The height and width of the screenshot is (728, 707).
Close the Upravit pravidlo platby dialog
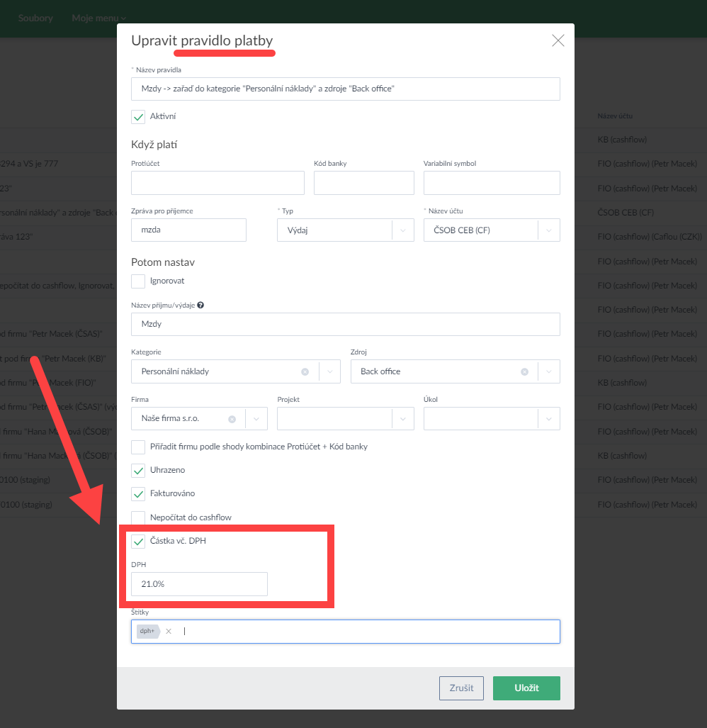pyautogui.click(x=558, y=40)
